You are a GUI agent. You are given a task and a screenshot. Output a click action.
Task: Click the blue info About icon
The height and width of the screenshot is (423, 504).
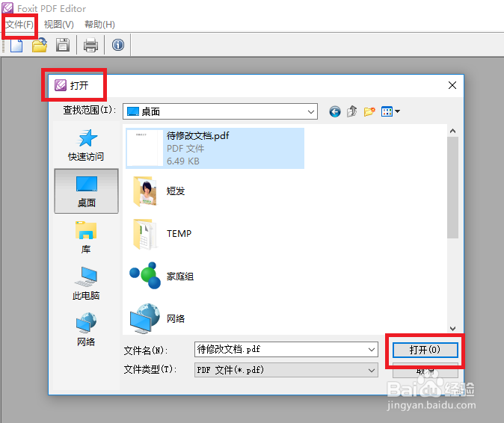coord(118,45)
